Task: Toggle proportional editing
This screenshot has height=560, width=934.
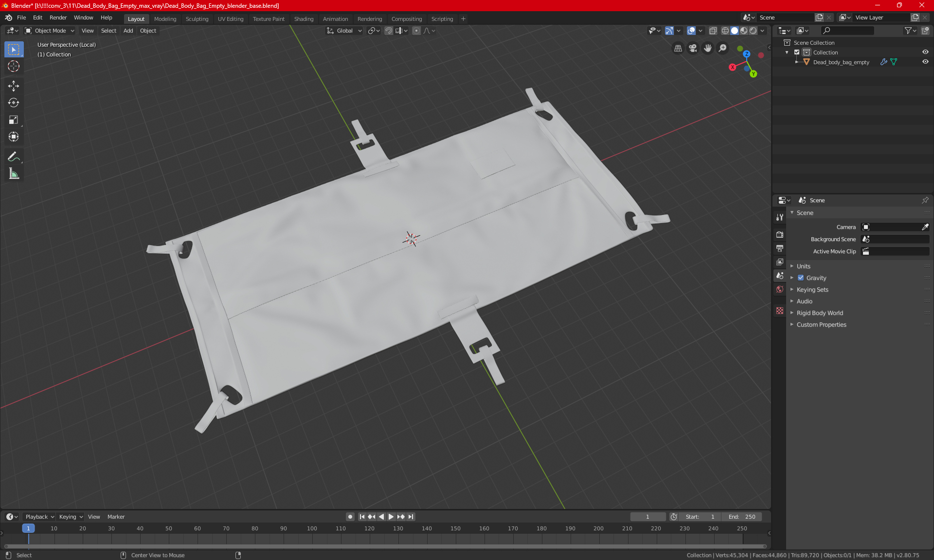Action: pyautogui.click(x=416, y=31)
